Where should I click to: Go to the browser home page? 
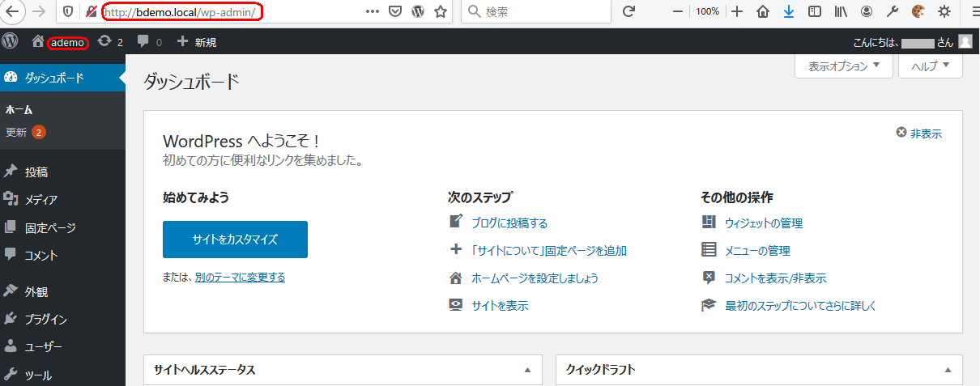(762, 12)
